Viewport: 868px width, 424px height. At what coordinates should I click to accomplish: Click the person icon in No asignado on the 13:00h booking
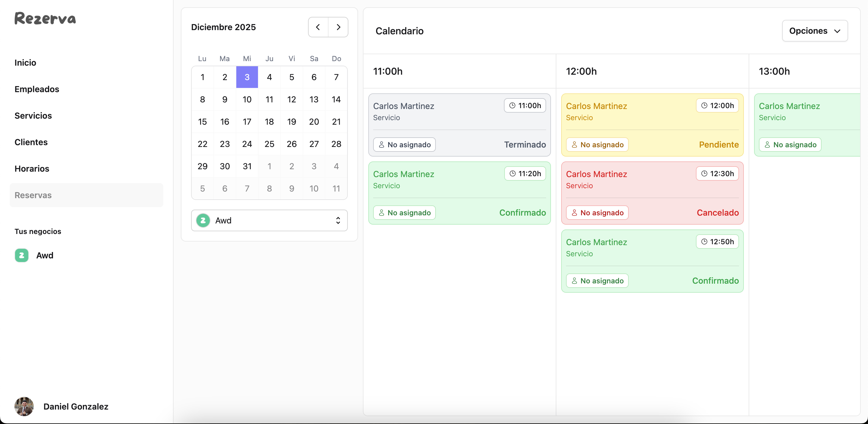[x=767, y=145]
